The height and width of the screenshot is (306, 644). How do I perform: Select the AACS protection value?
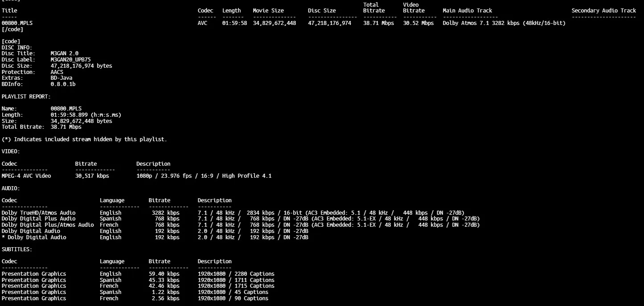point(57,72)
